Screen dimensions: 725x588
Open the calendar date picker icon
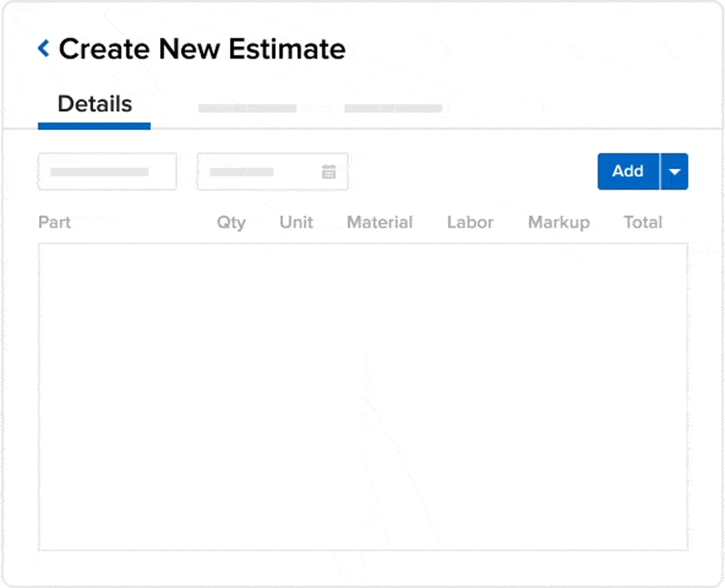[329, 171]
